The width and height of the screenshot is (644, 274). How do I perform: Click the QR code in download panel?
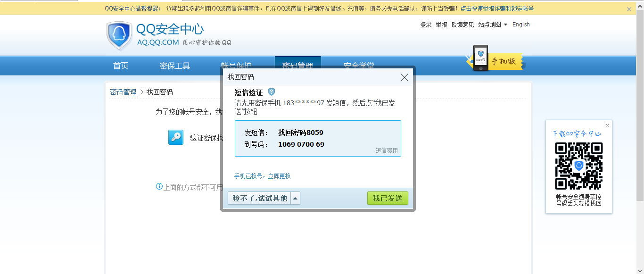[579, 166]
